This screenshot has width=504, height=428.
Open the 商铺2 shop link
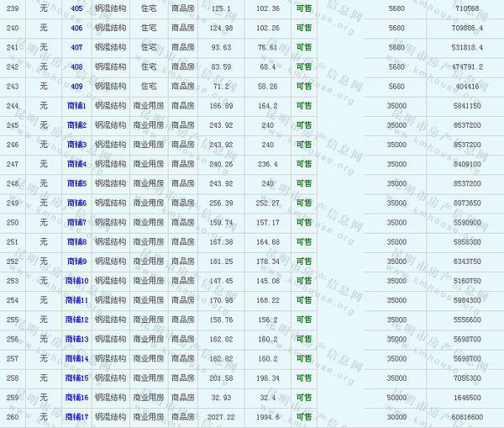click(76, 125)
